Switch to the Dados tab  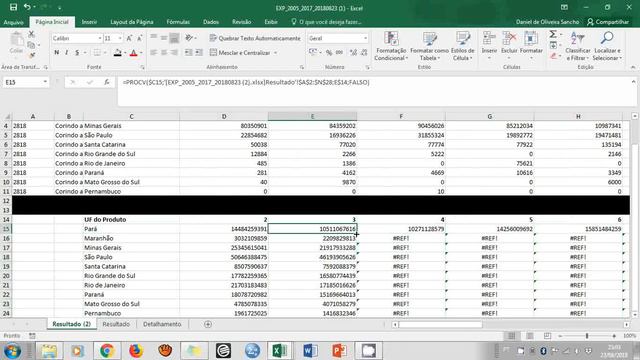[x=211, y=22]
